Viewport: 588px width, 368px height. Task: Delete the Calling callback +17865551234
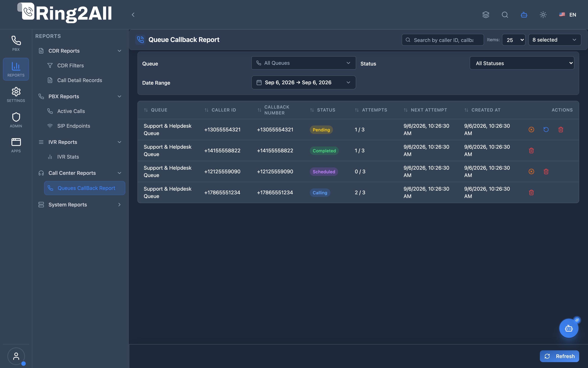click(x=531, y=192)
